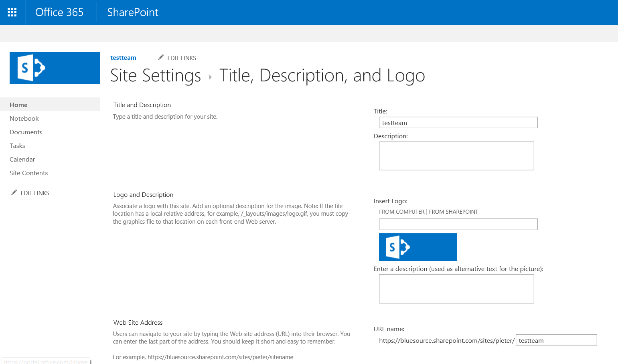Click the Title text field containing testteam
Screen dimensions: 618x364
click(458, 123)
